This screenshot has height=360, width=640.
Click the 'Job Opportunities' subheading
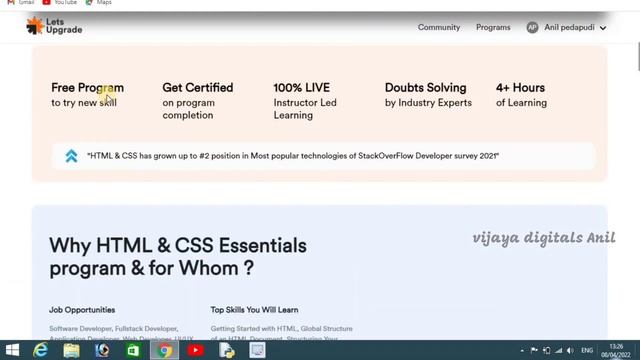pyautogui.click(x=82, y=310)
